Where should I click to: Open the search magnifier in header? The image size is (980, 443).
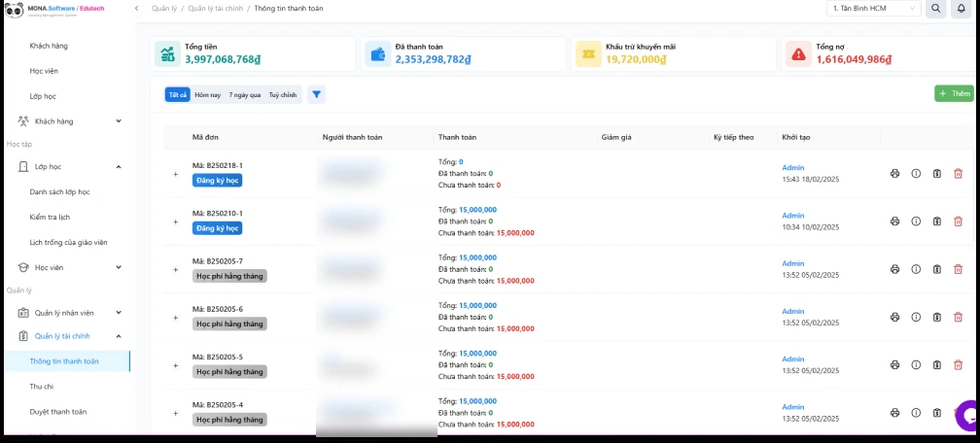935,9
